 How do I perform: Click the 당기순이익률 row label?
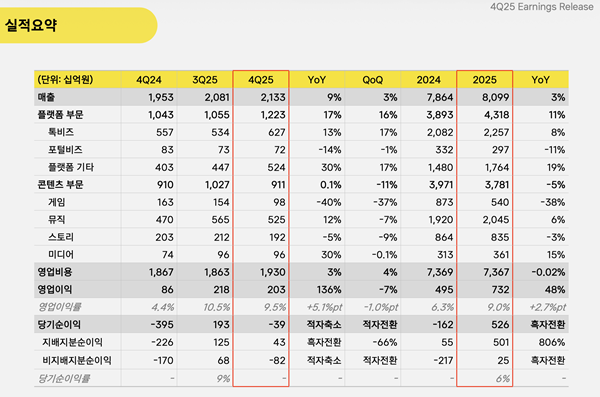[64, 379]
